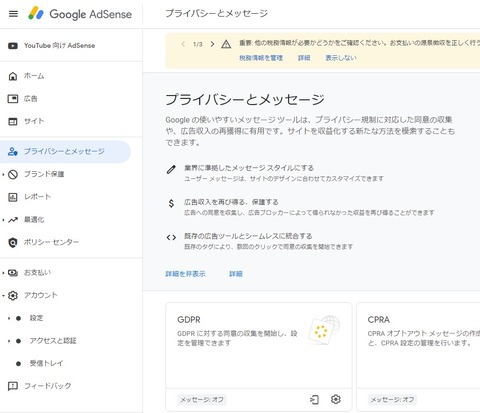This screenshot has width=480, height=413.
Task: Expand the お支払い section arrow
Action: (3, 273)
